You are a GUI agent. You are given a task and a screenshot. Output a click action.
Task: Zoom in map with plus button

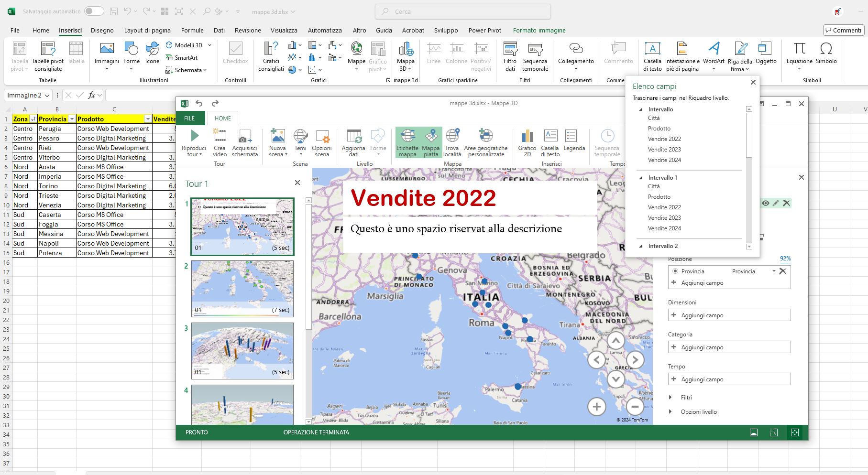[x=596, y=407]
